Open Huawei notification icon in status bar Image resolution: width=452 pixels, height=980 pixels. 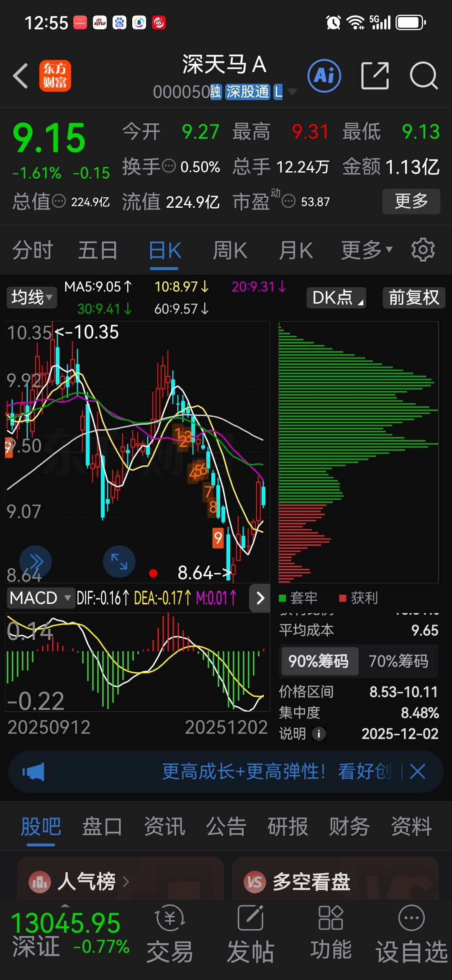point(80,23)
